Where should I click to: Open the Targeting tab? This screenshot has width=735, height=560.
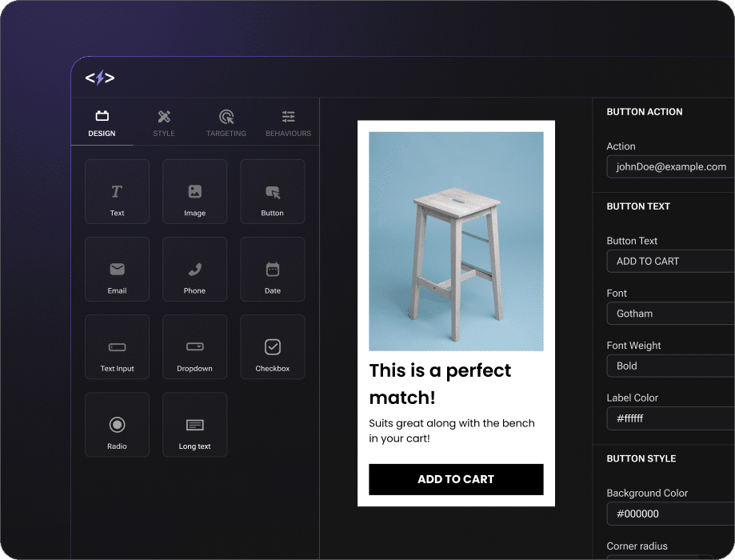(x=226, y=123)
